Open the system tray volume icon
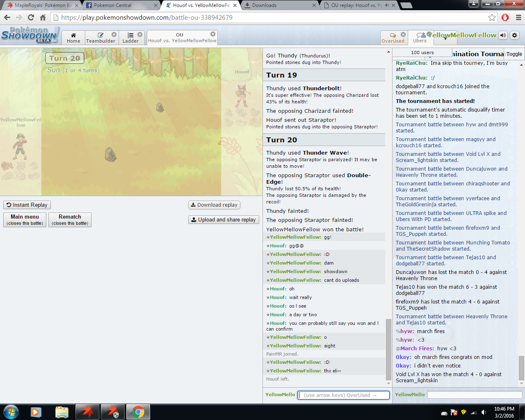525x420 pixels. tap(484, 412)
